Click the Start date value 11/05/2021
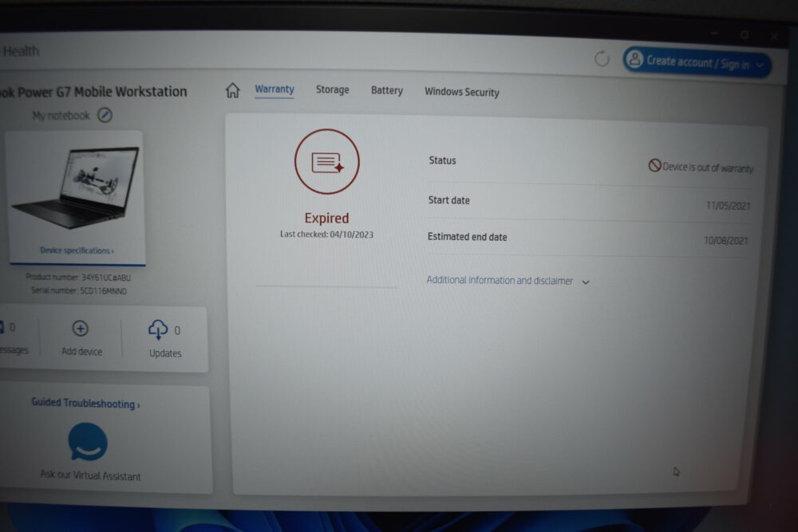 pyautogui.click(x=728, y=206)
